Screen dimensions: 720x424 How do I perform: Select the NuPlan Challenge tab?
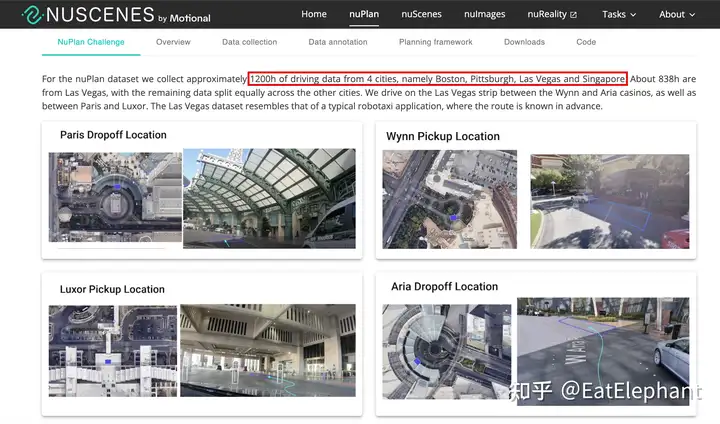tap(91, 42)
